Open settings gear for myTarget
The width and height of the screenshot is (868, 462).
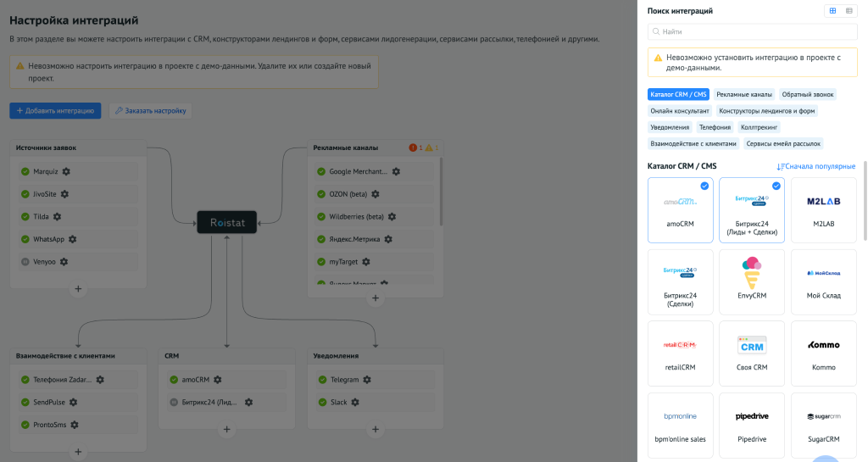pos(366,262)
